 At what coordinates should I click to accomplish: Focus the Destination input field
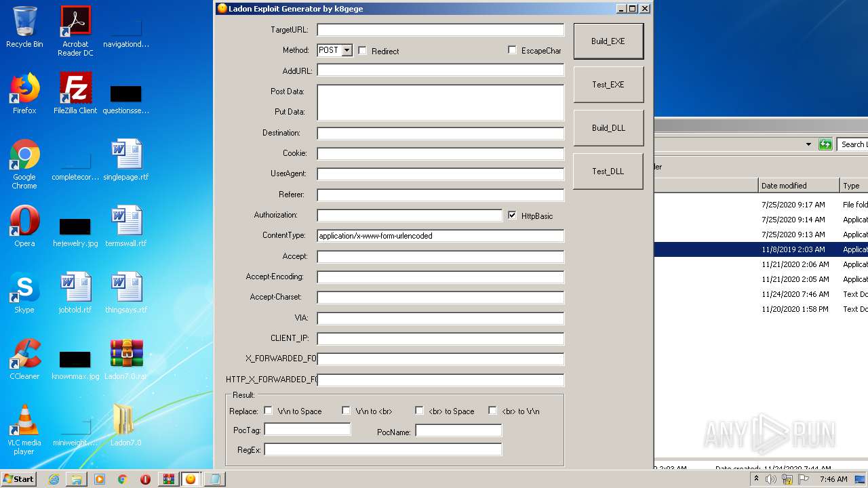click(441, 134)
